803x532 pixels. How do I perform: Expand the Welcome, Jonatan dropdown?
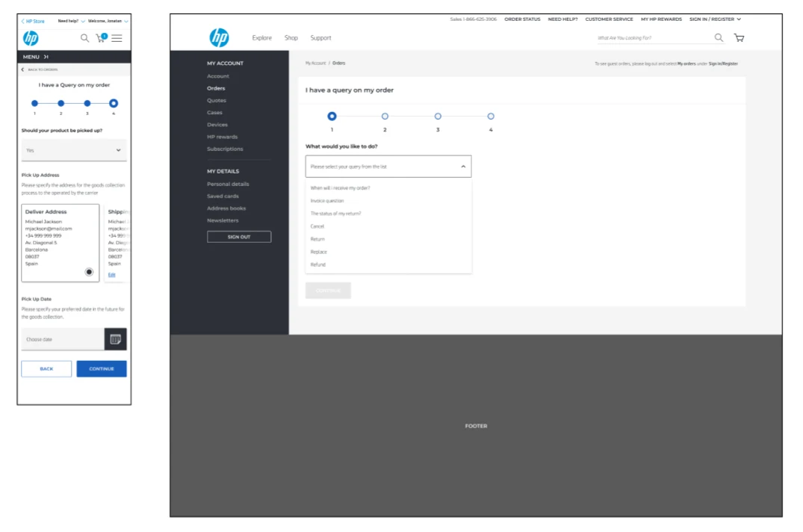(x=108, y=21)
